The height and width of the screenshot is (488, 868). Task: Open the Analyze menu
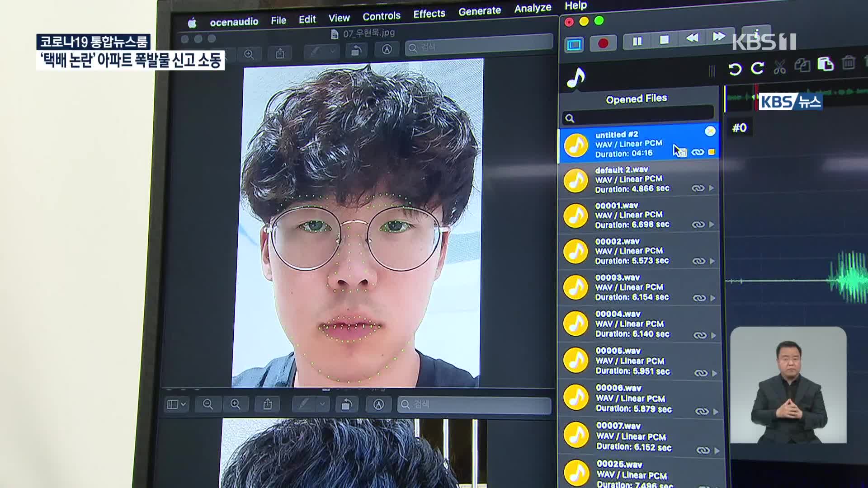tap(533, 8)
